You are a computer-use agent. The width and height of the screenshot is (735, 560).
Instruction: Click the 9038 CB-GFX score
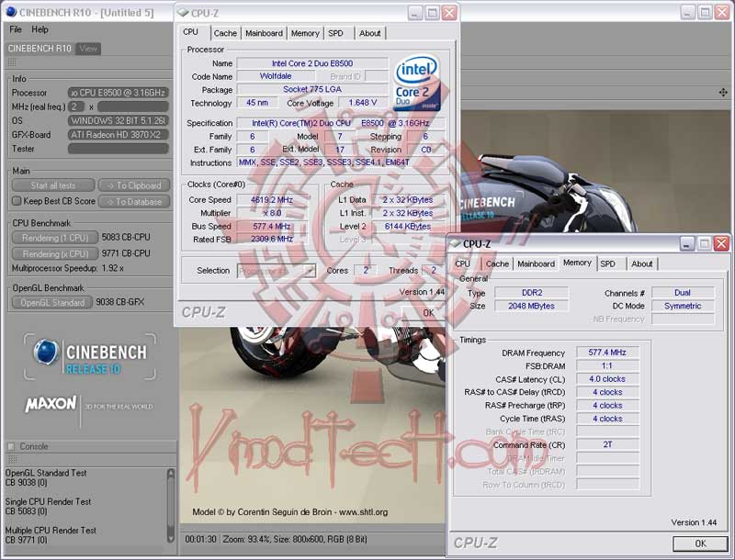[x=120, y=302]
